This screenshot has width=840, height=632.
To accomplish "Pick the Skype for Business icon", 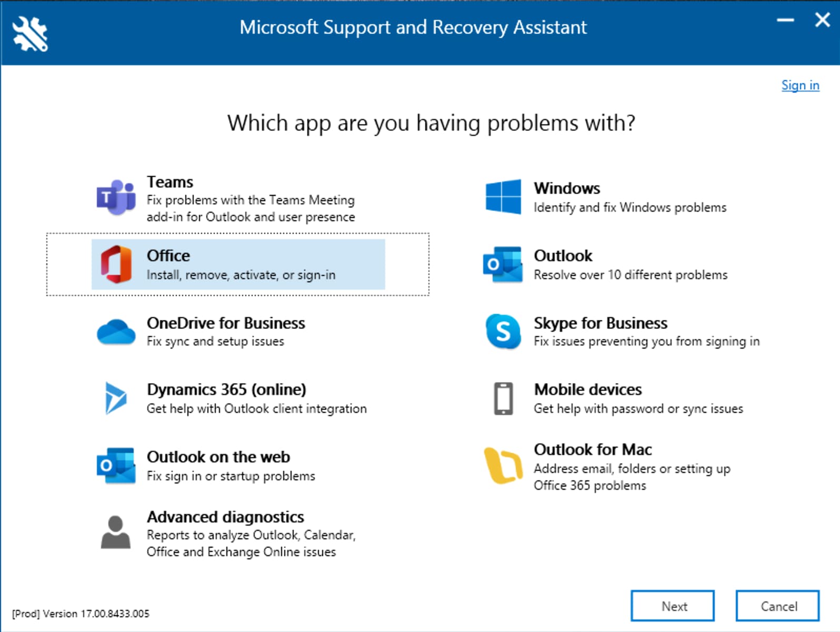I will click(x=503, y=332).
